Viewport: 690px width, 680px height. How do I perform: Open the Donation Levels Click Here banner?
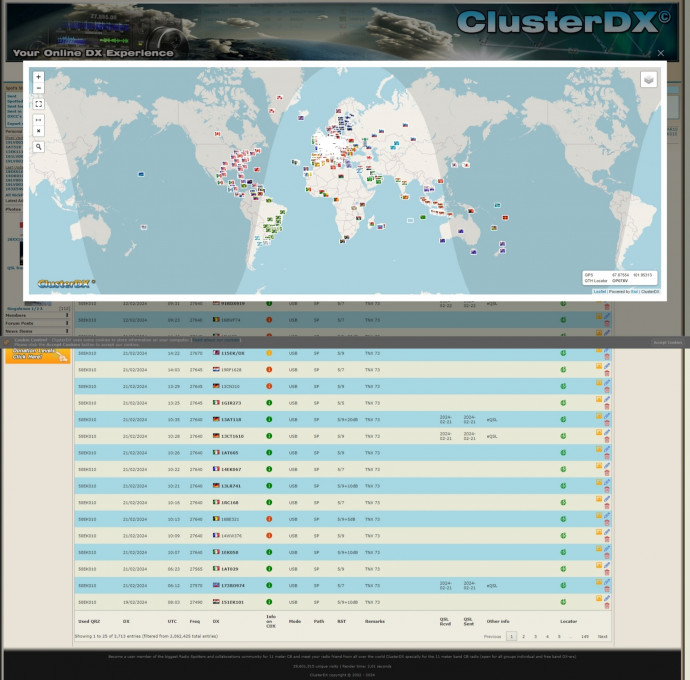[x=37, y=355]
